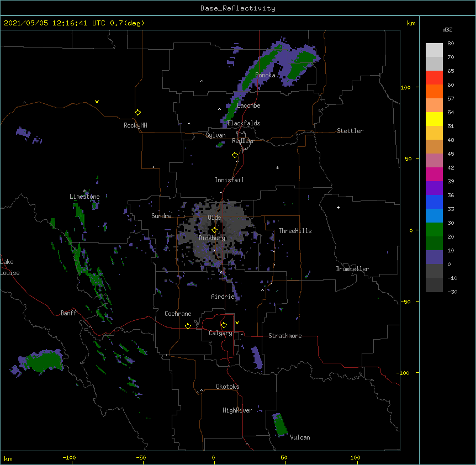Click the yellow V marker northeast of Calgary
476x465 pixels.
237,323
